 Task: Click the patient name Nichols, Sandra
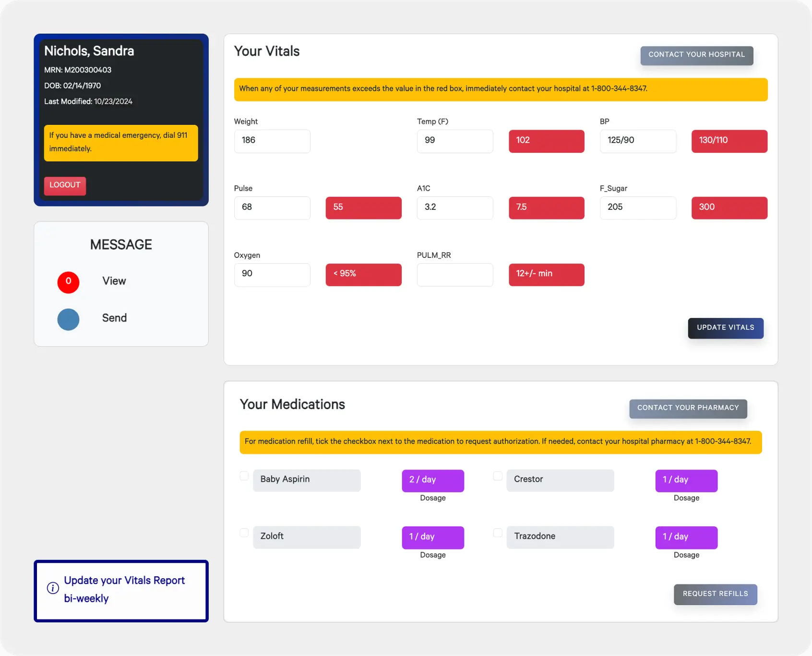point(89,51)
